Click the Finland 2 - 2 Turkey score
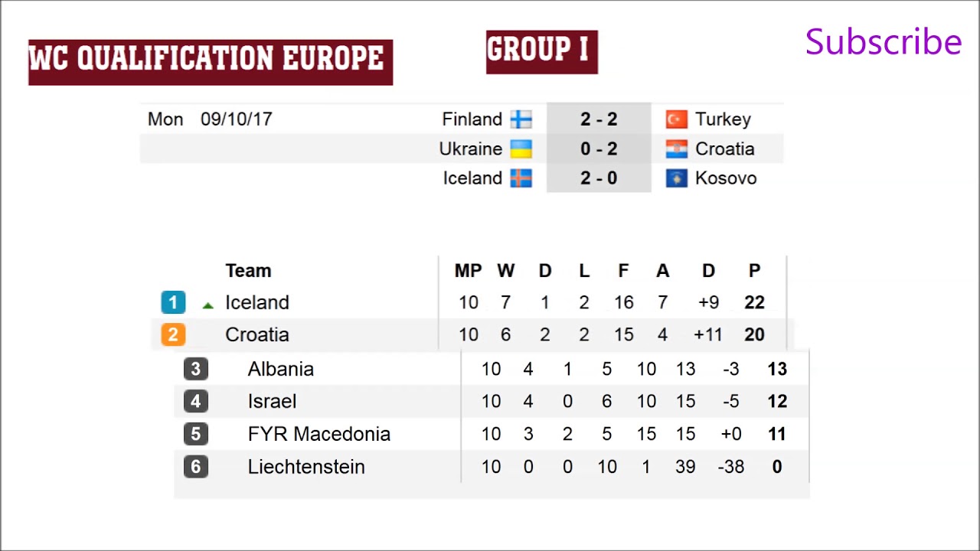This screenshot has height=551, width=980. (x=599, y=119)
